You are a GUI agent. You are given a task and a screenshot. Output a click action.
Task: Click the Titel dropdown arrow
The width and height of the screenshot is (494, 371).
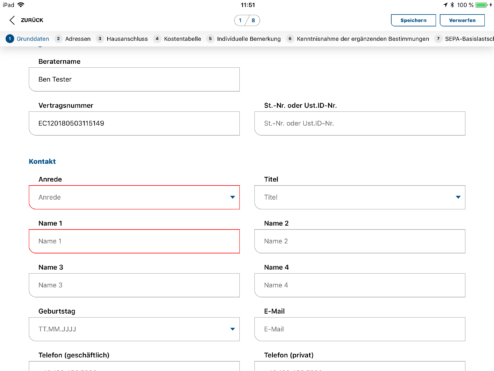[x=458, y=197]
